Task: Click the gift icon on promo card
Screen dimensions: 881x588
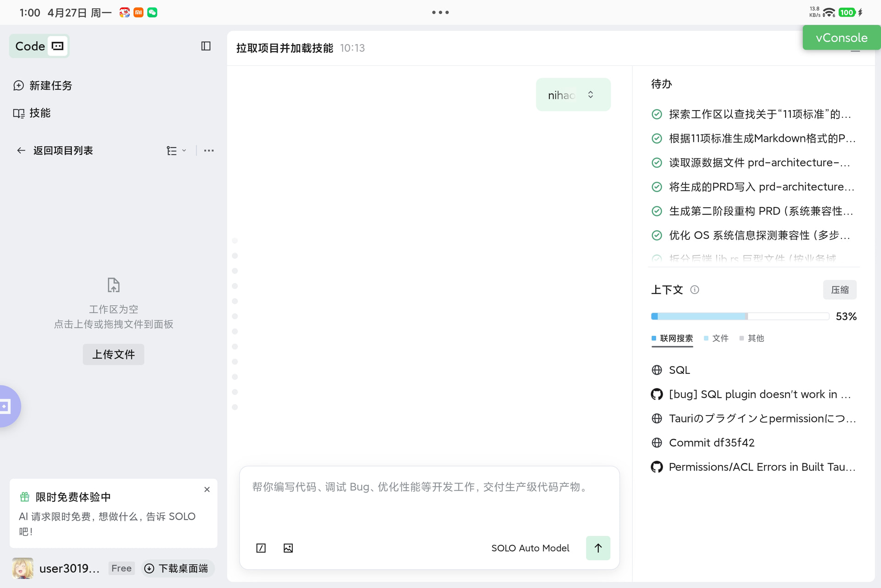Action: [x=25, y=497]
